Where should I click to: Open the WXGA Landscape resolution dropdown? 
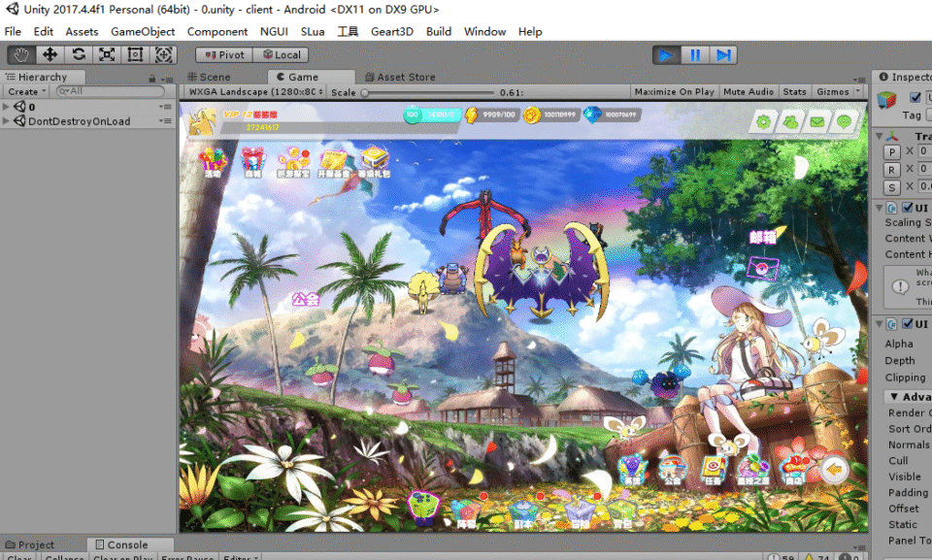[x=255, y=91]
